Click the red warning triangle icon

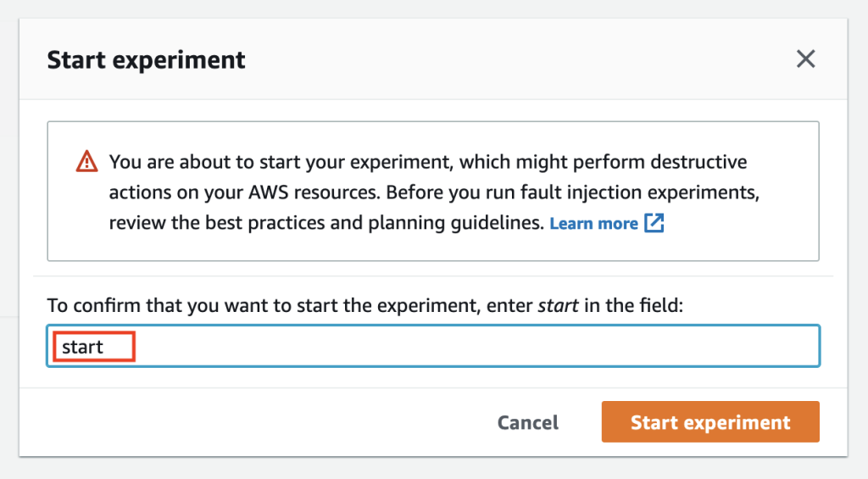click(x=87, y=162)
